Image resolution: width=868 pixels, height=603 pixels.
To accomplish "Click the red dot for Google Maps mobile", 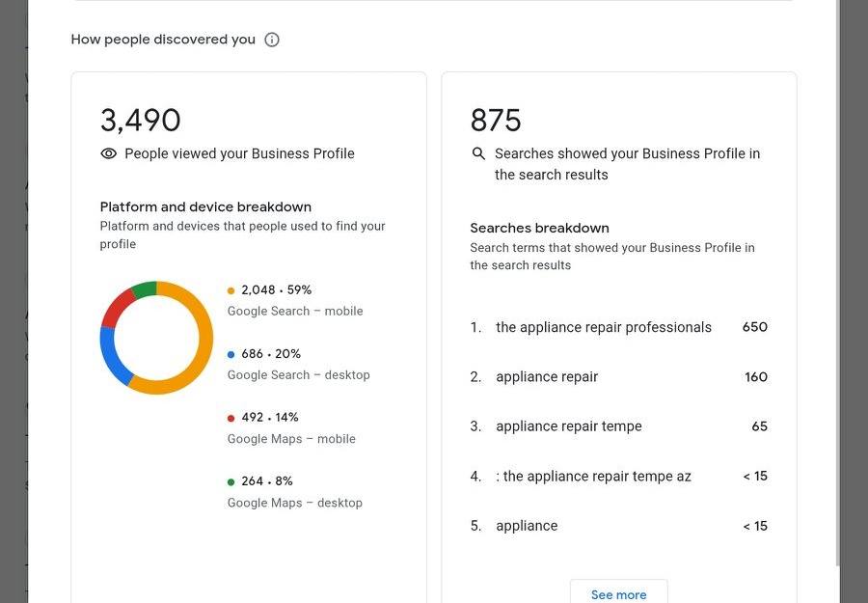I will 231,418.
